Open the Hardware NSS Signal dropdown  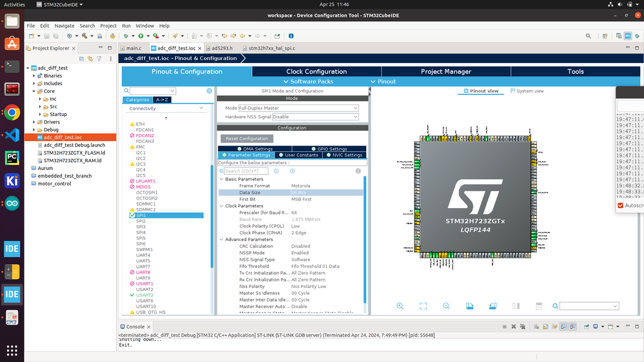[315, 117]
